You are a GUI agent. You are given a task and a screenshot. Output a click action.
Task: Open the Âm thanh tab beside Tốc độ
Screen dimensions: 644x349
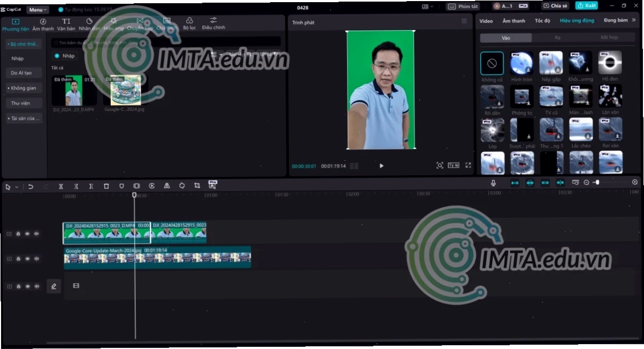point(514,21)
